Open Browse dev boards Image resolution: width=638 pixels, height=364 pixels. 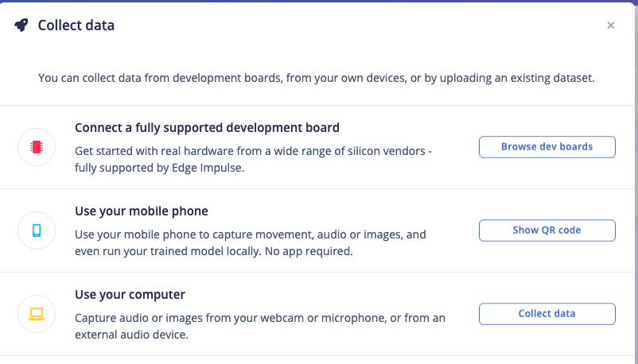click(547, 147)
